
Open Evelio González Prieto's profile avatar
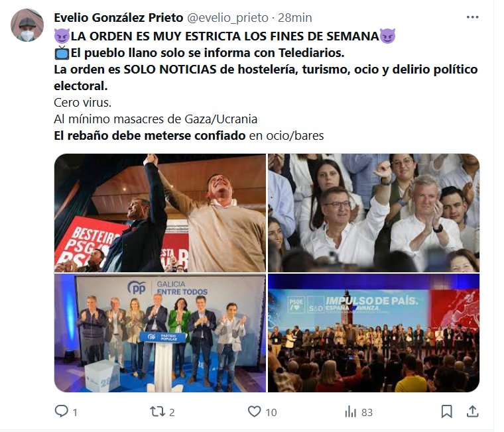click(x=27, y=25)
